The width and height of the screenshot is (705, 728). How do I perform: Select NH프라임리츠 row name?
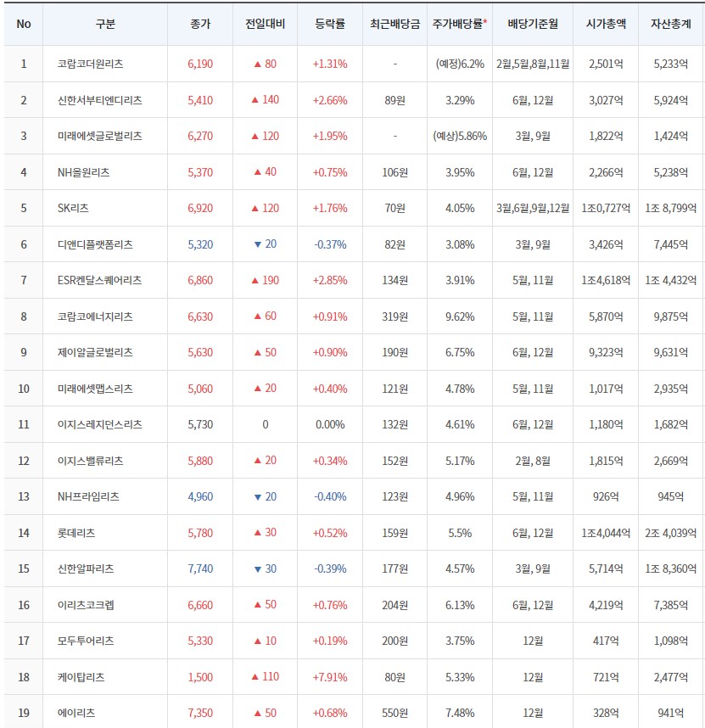point(88,496)
